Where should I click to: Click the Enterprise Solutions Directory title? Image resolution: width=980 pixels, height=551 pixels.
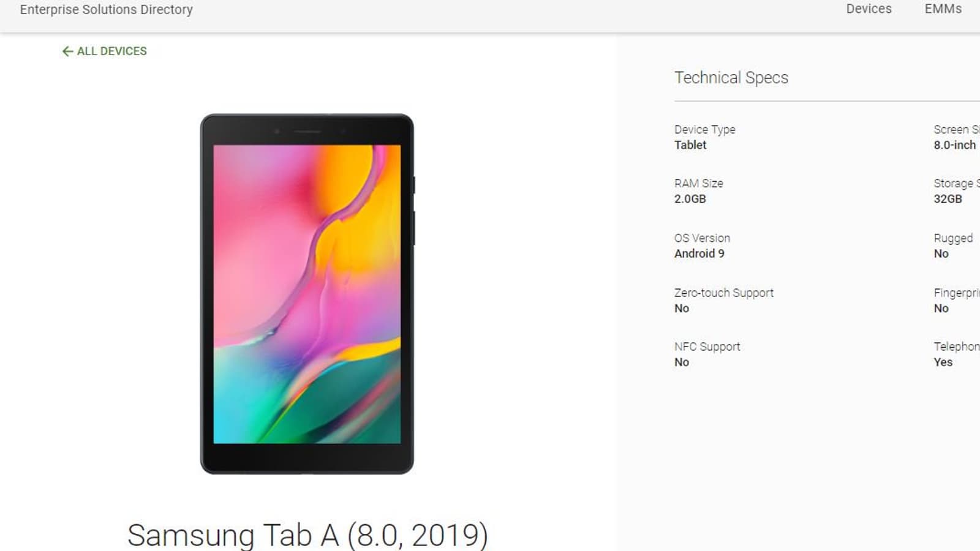pos(107,10)
